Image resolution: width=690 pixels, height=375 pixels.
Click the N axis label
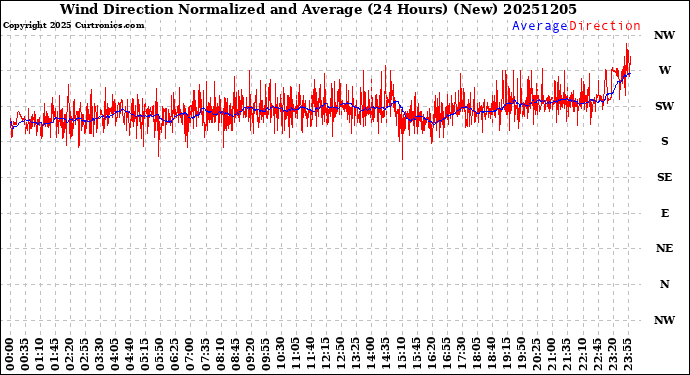tap(664, 284)
